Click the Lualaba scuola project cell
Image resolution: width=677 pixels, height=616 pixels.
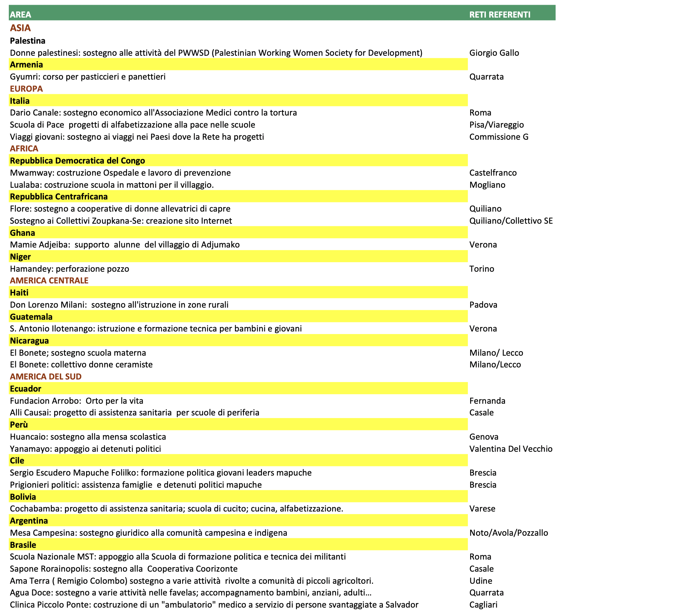(112, 185)
